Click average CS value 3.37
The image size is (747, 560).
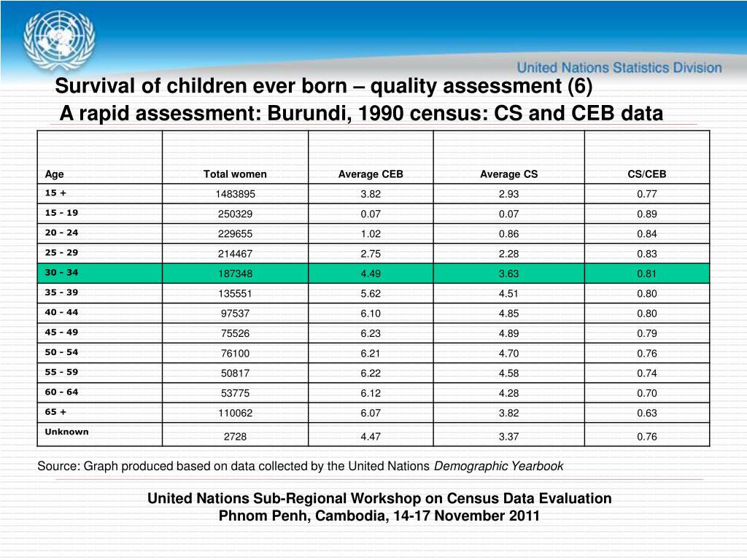click(x=508, y=437)
